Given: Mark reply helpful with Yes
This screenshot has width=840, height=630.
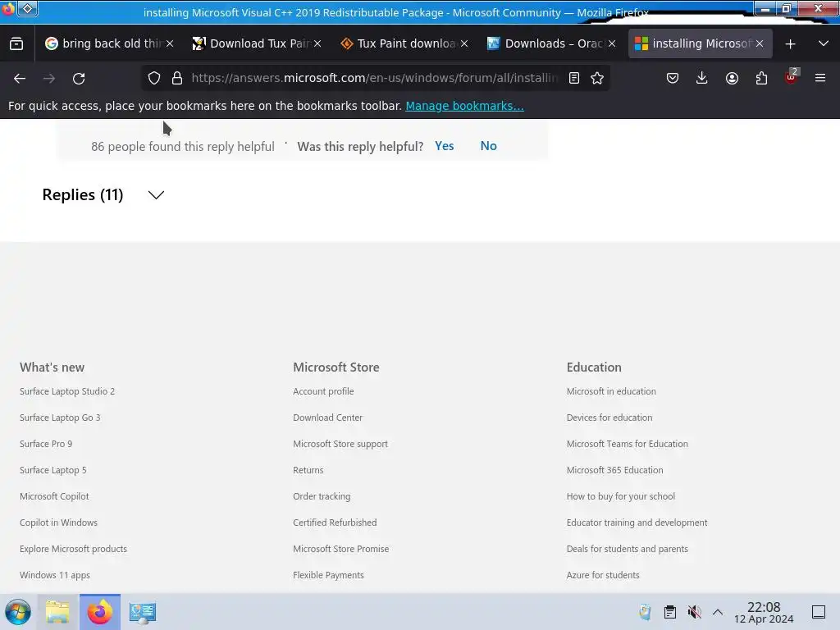Looking at the screenshot, I should point(444,146).
